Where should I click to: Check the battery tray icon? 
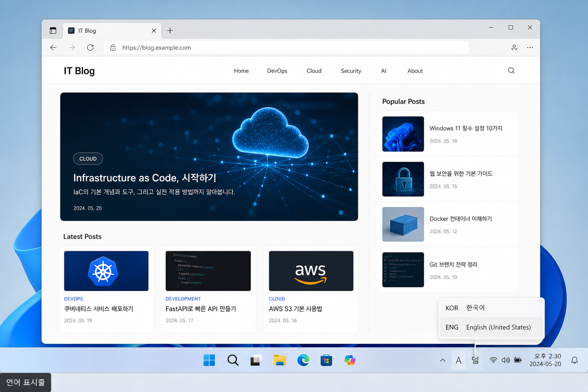click(x=518, y=360)
